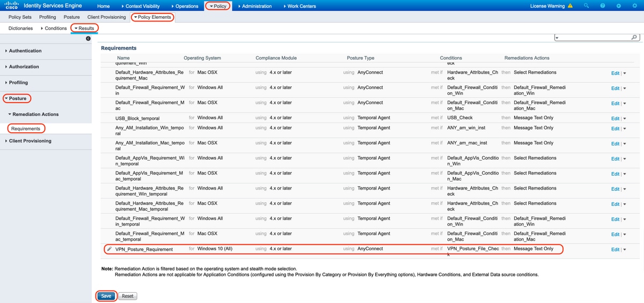This screenshot has height=303, width=644.
Task: Click the Posture Type column header
Action: pyautogui.click(x=361, y=58)
